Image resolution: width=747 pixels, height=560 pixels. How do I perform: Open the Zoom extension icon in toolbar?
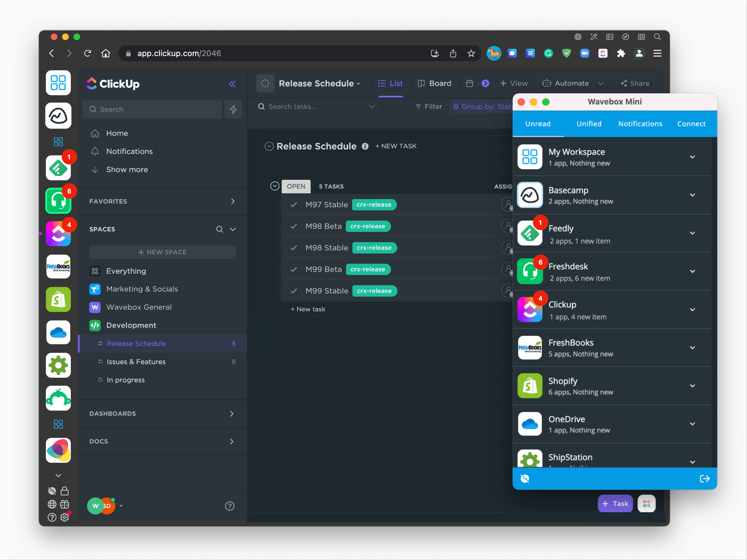click(x=585, y=53)
